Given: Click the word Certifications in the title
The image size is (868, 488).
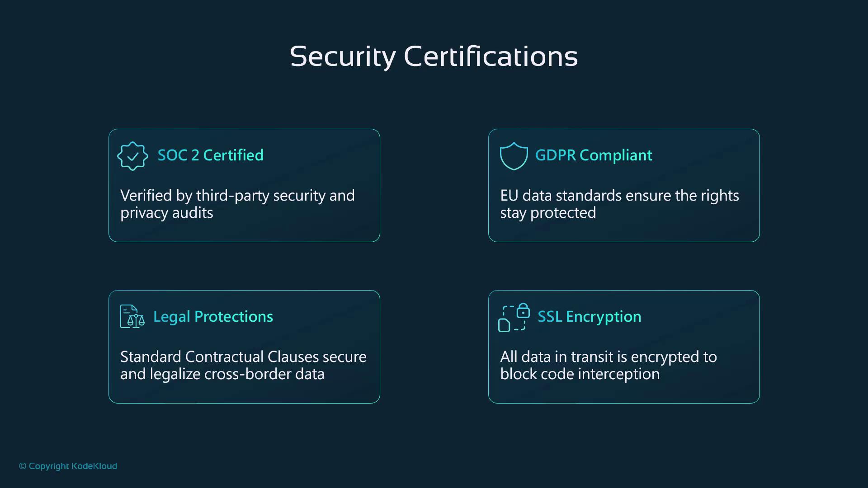Looking at the screenshot, I should [491, 56].
